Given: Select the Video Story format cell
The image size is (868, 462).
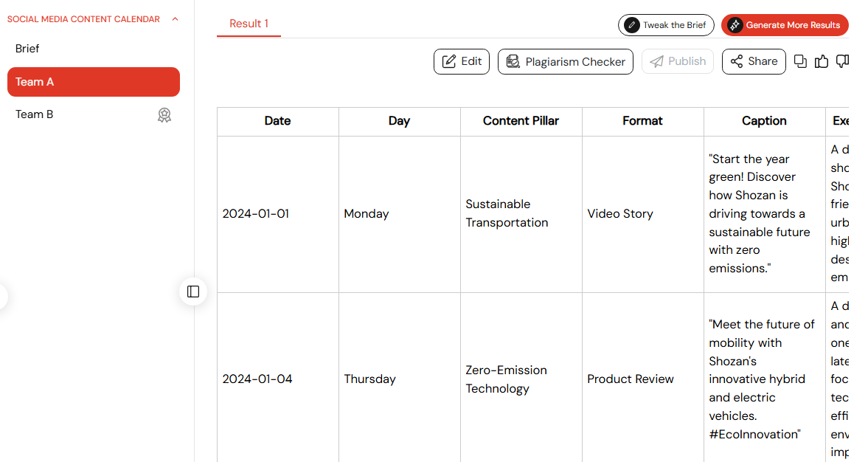Looking at the screenshot, I should [x=642, y=214].
